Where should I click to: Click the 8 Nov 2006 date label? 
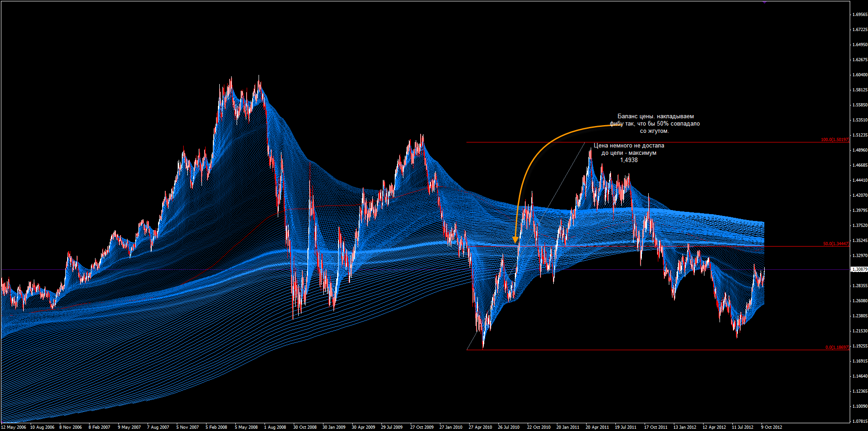(71, 427)
